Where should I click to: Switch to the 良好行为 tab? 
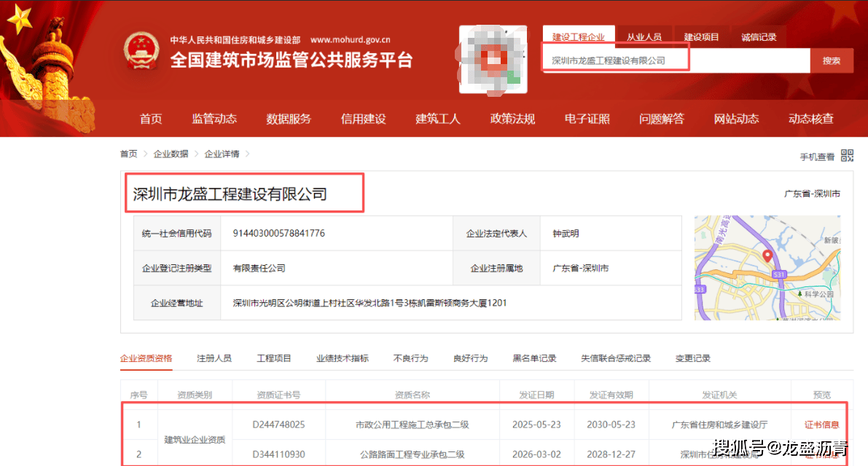pyautogui.click(x=470, y=358)
